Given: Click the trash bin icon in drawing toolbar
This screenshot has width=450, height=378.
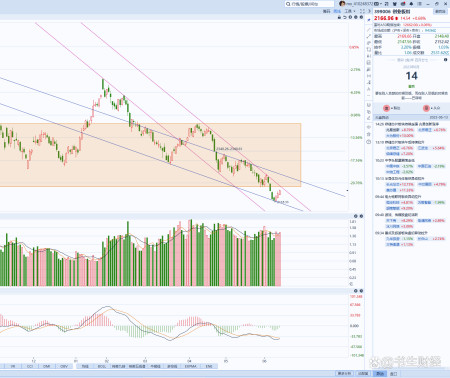Looking at the screenshot, I should tap(369, 134).
